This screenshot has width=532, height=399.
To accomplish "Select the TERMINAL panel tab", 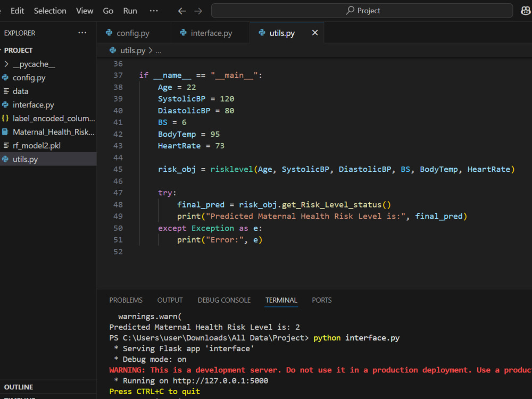I will [281, 300].
